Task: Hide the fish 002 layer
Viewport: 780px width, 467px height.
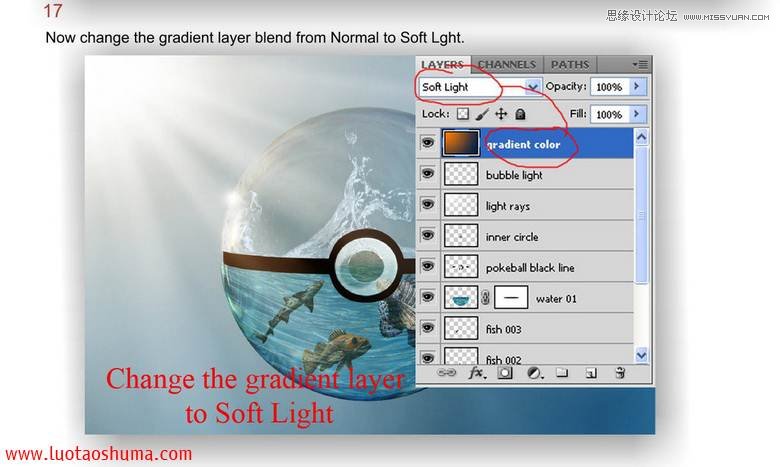Action: pos(428,357)
